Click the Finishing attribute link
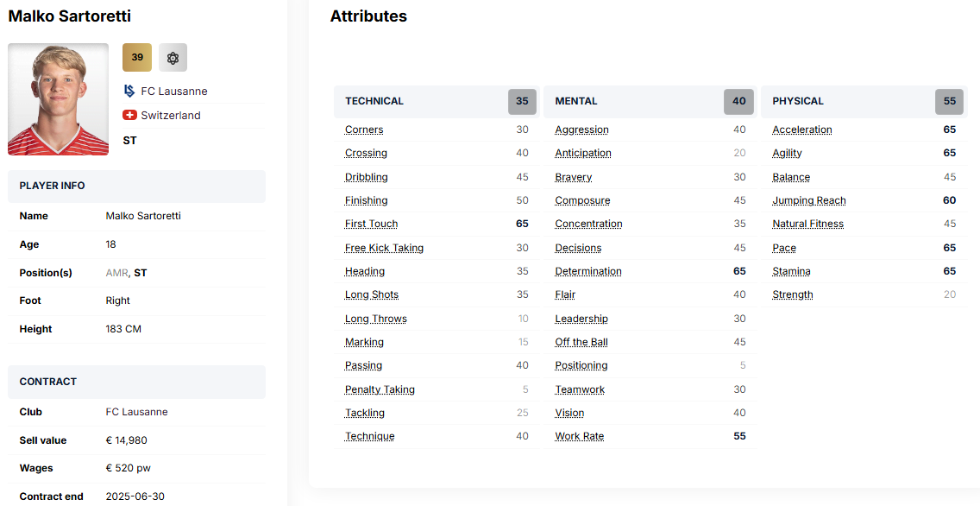Screen dimensions: 980x506 click(x=366, y=200)
